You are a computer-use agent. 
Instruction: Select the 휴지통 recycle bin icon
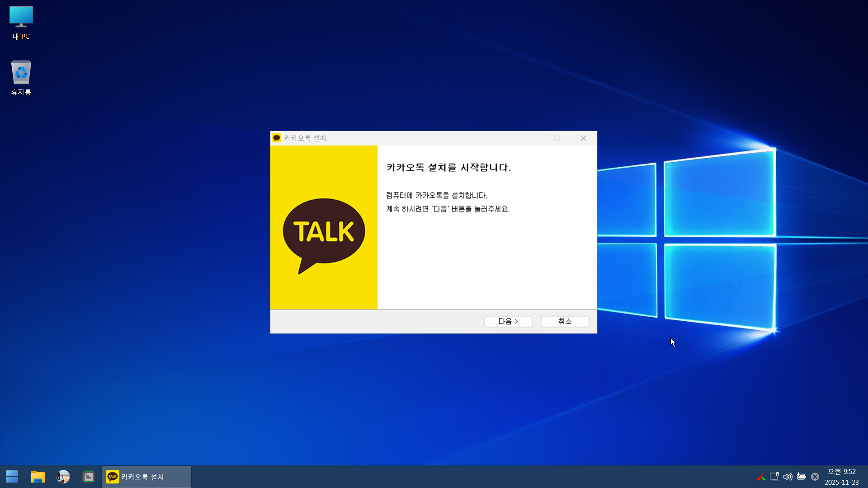tap(21, 78)
